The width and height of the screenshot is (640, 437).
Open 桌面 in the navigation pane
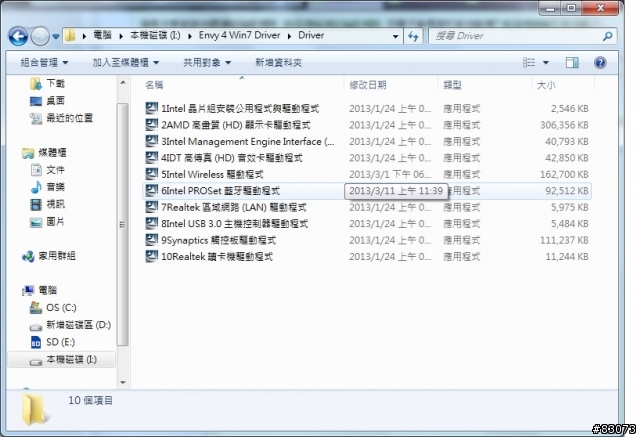pyautogui.click(x=47, y=100)
